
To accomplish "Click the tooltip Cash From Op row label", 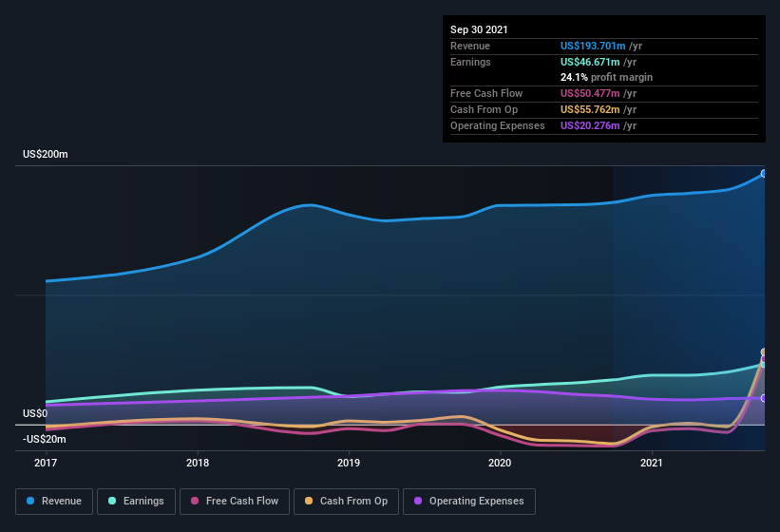I will [x=484, y=109].
